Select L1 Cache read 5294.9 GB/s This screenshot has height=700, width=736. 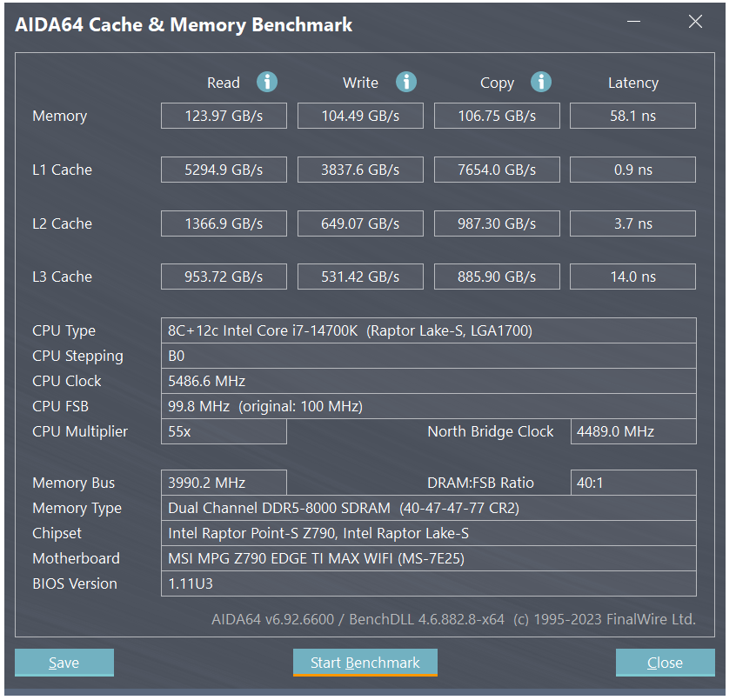(x=224, y=170)
